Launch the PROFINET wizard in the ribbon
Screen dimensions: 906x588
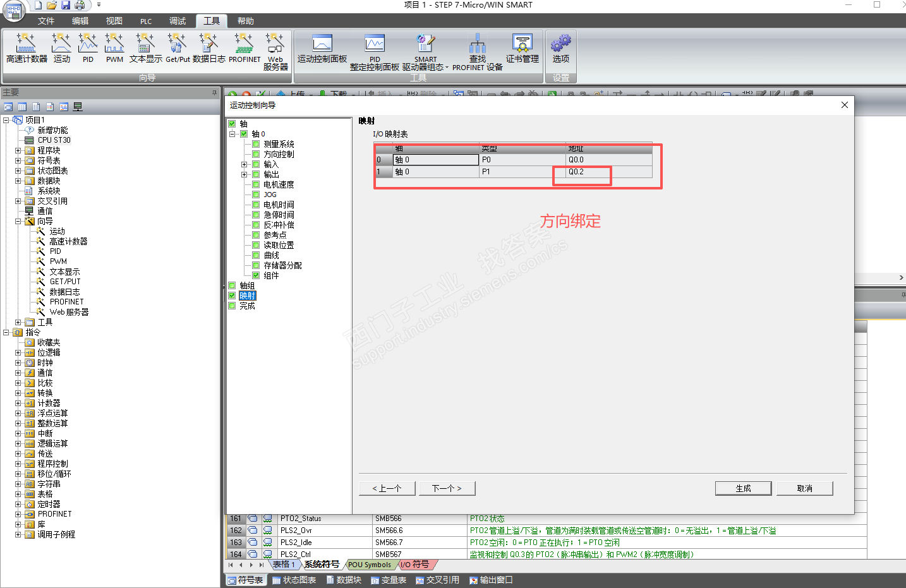click(245, 49)
